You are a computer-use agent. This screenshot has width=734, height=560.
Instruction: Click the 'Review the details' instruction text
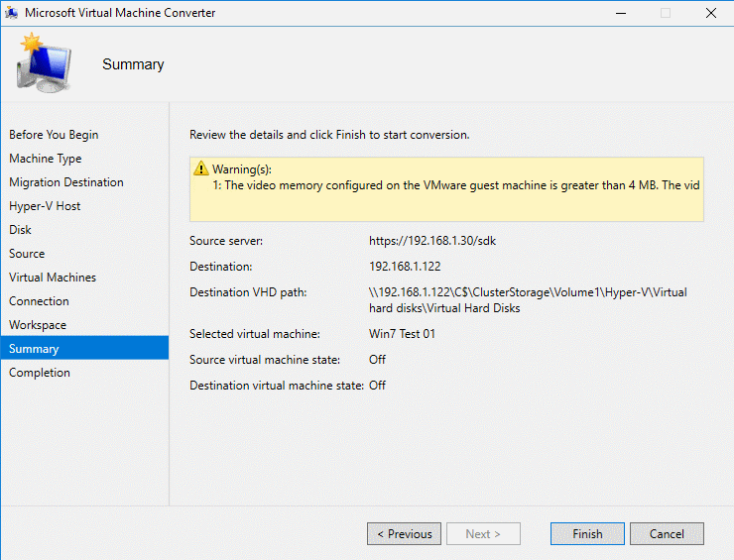pyautogui.click(x=329, y=135)
